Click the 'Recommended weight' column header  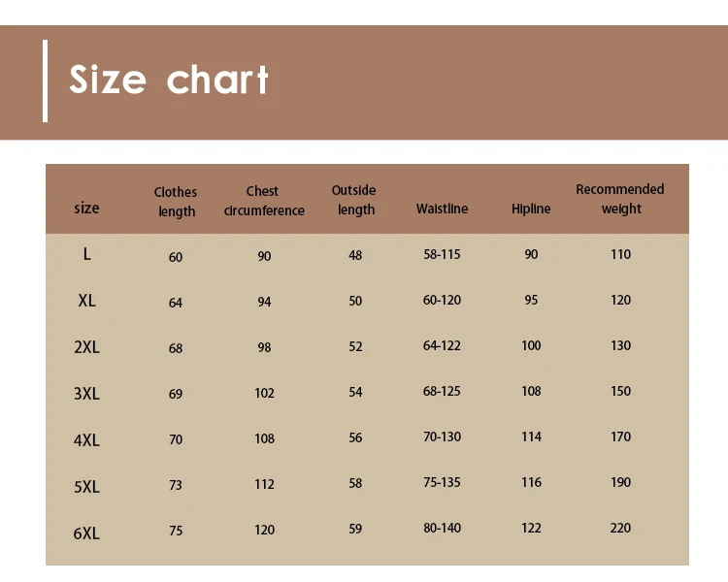pyautogui.click(x=620, y=199)
